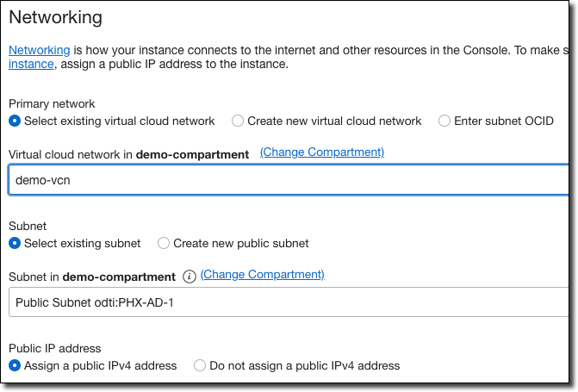Choose Do not assign a public IPv4 address

200,366
